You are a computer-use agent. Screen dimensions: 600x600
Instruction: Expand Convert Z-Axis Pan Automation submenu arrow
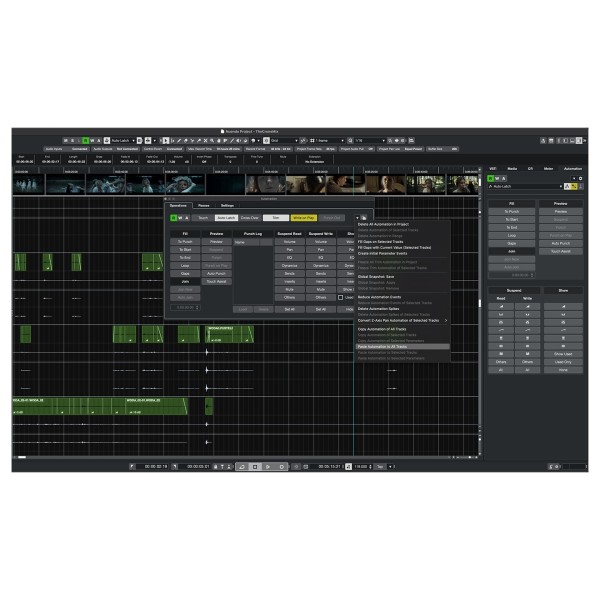click(x=446, y=320)
